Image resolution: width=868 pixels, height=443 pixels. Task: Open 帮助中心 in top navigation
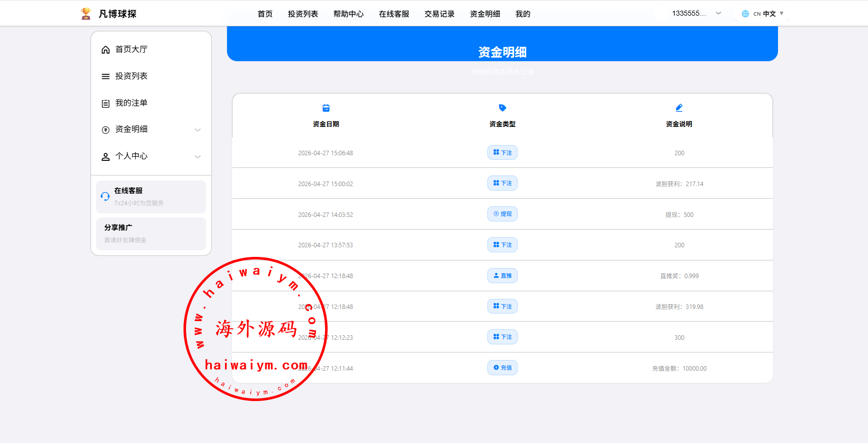pos(348,14)
